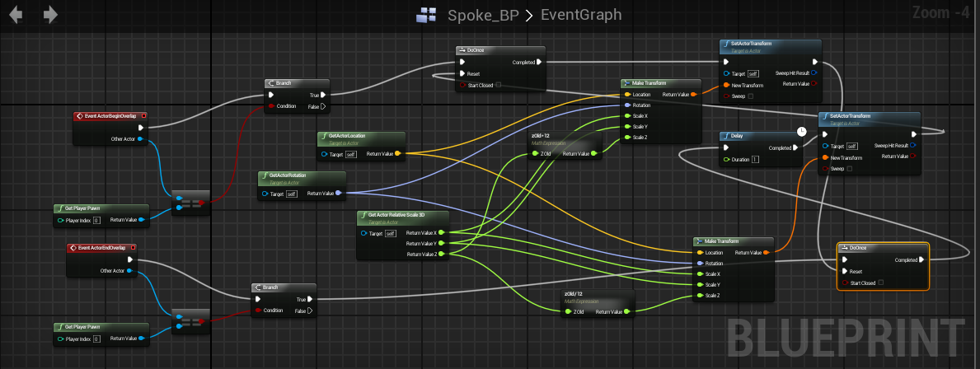980x369 pixels.
Task: Click the Target self field on GetActorRotation
Action: click(x=292, y=194)
